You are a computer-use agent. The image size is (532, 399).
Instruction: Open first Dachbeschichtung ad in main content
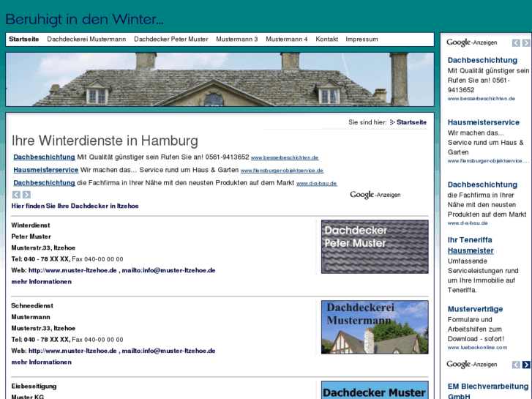pos(44,157)
